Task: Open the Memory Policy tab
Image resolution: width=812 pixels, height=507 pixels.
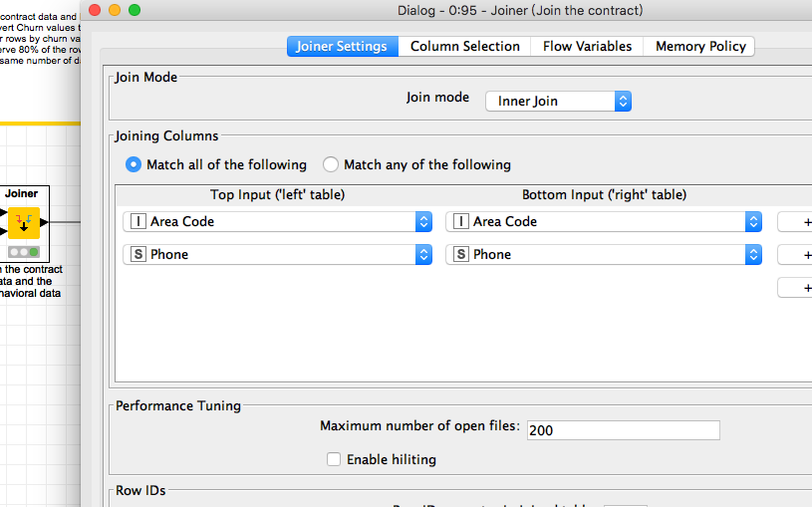Action: click(x=700, y=46)
